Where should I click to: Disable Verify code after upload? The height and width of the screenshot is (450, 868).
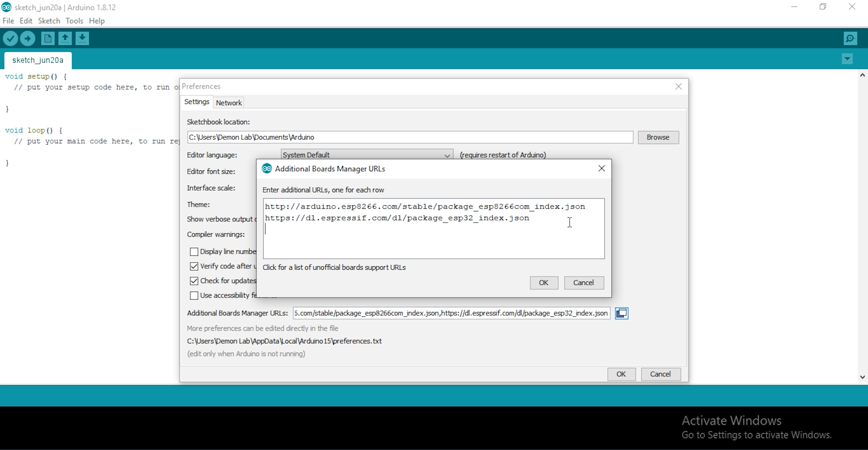[x=194, y=267]
